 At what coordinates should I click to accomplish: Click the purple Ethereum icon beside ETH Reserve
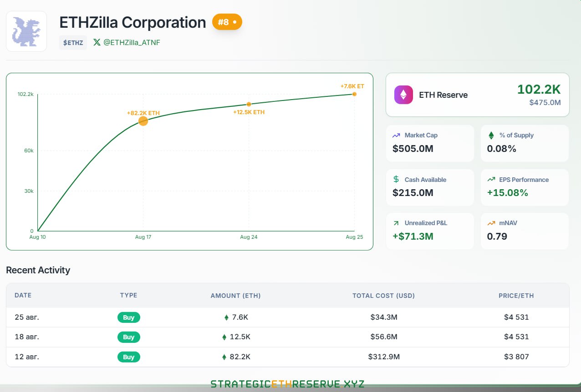tap(403, 95)
